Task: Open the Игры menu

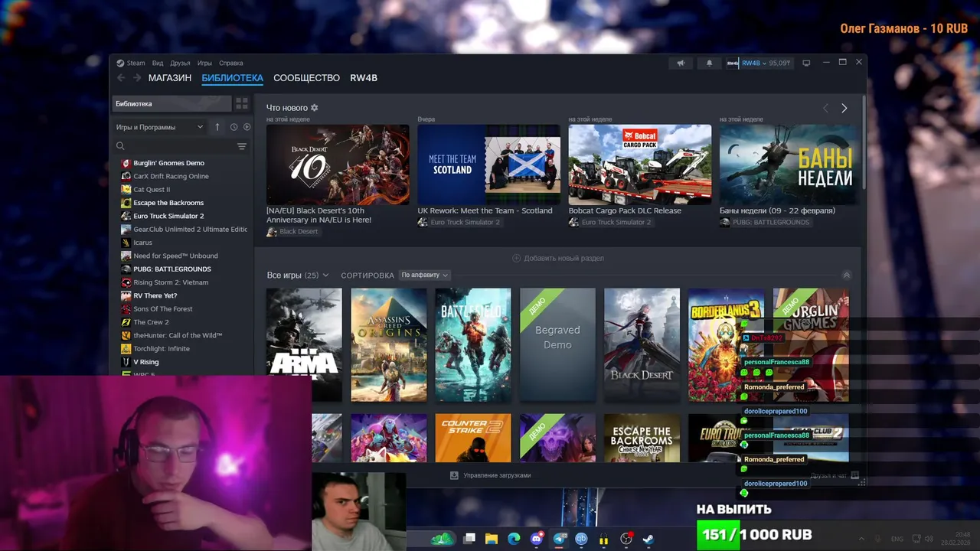Action: pos(204,63)
